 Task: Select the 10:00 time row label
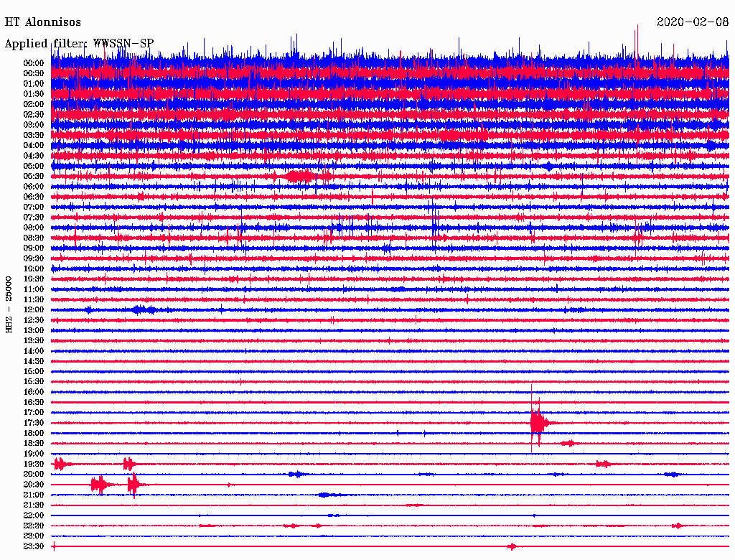(x=34, y=269)
